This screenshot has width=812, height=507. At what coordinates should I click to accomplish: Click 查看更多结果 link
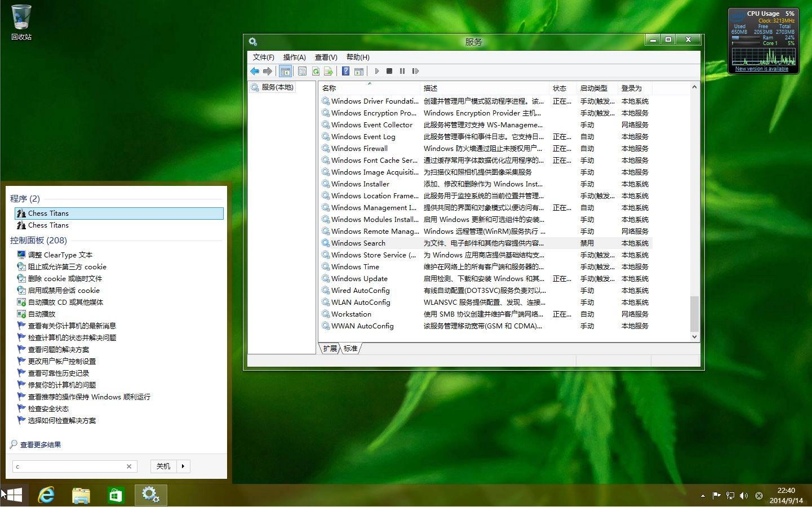(41, 445)
